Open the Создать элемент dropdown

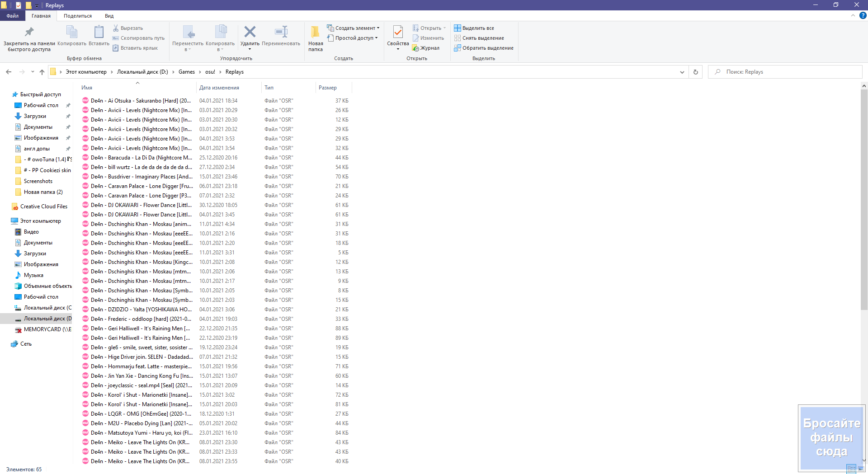click(x=353, y=28)
